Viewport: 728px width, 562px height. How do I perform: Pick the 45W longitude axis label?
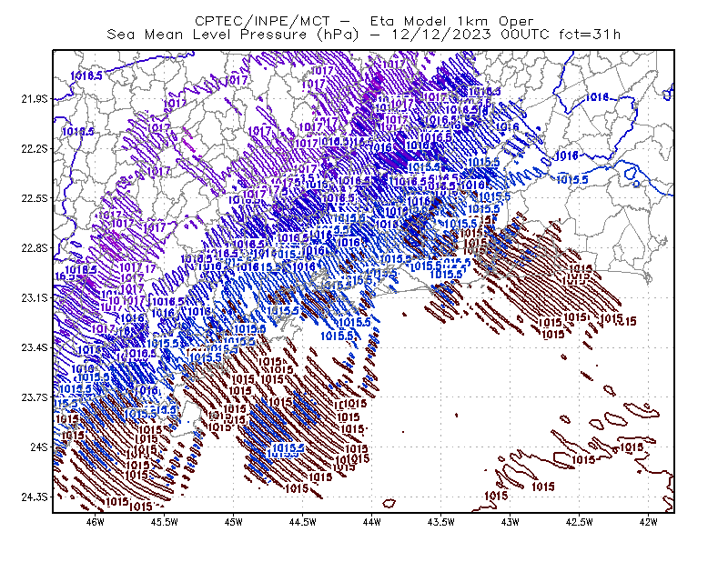click(234, 522)
